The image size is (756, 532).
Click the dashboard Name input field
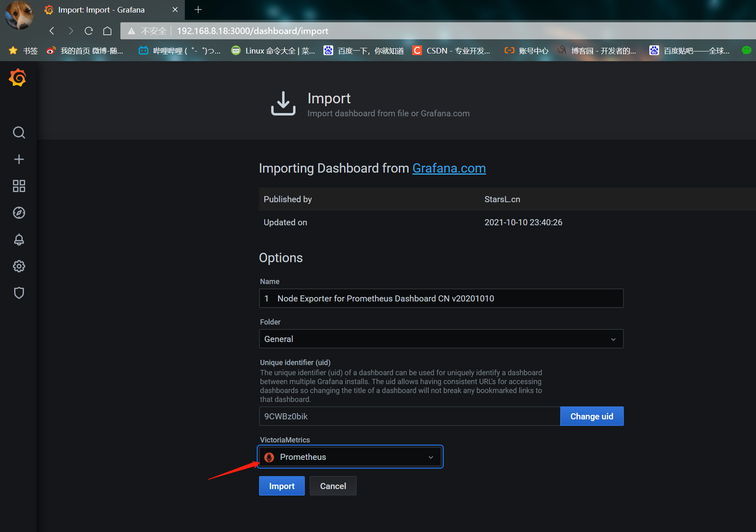(x=441, y=298)
